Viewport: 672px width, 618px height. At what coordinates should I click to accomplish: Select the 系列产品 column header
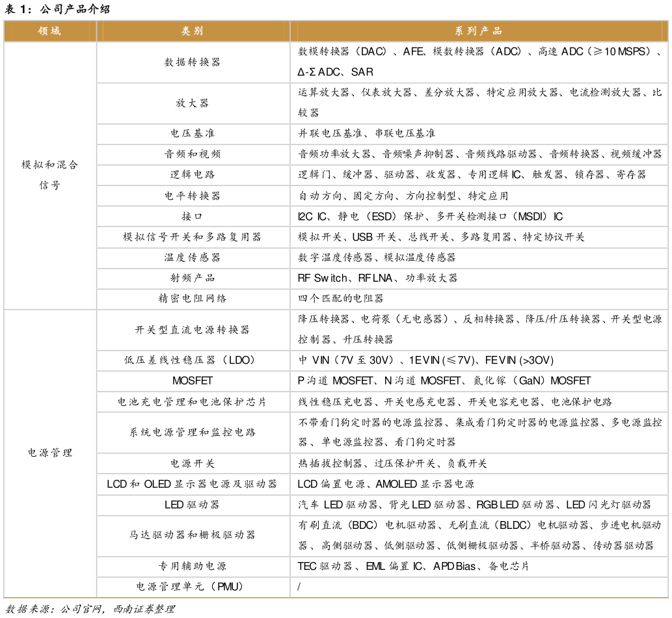pos(479,31)
